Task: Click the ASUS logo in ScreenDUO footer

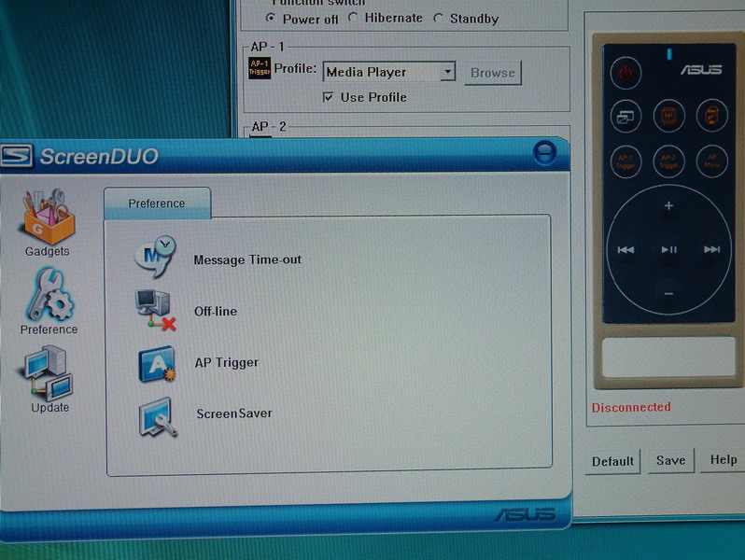Action: point(526,514)
